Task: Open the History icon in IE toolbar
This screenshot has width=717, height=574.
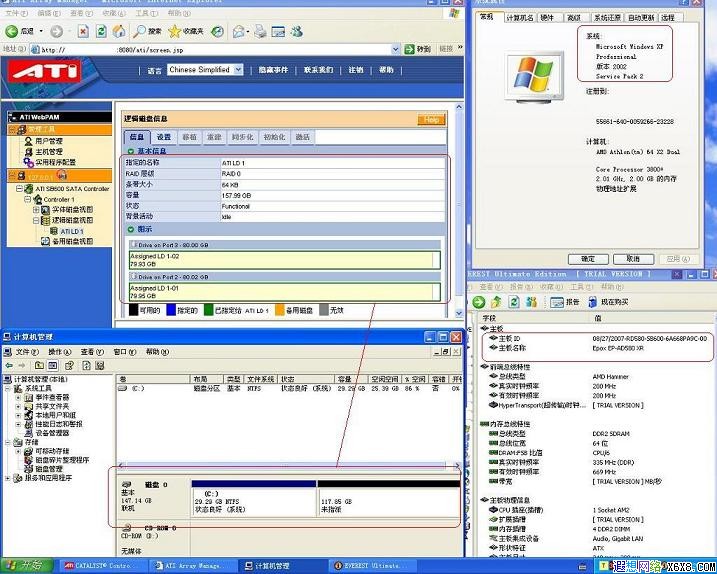Action: [218, 31]
